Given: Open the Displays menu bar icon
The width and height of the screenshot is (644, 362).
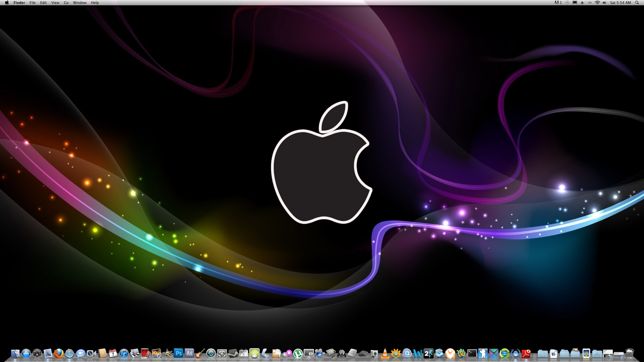Looking at the screenshot, I should (x=575, y=3).
